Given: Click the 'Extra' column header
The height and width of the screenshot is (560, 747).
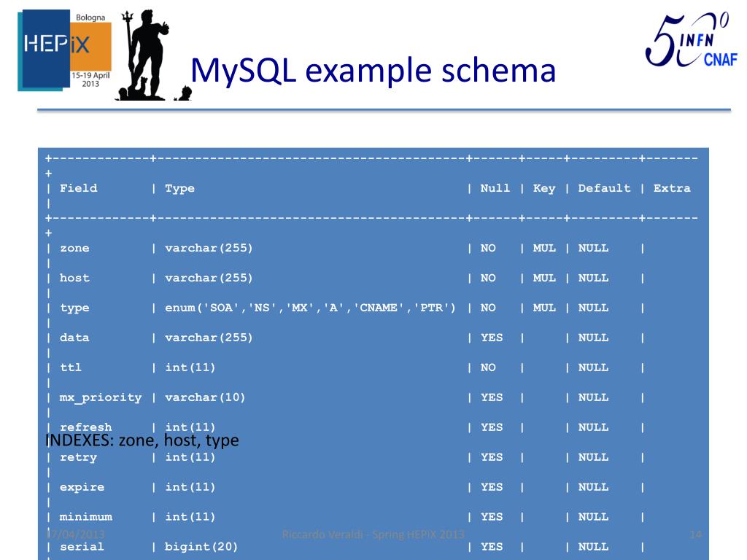Looking at the screenshot, I should pyautogui.click(x=672, y=189).
